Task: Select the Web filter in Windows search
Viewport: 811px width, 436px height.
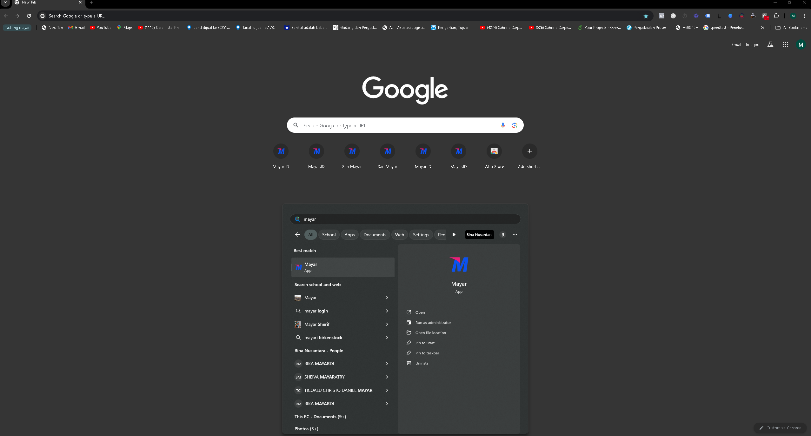Action: point(399,235)
